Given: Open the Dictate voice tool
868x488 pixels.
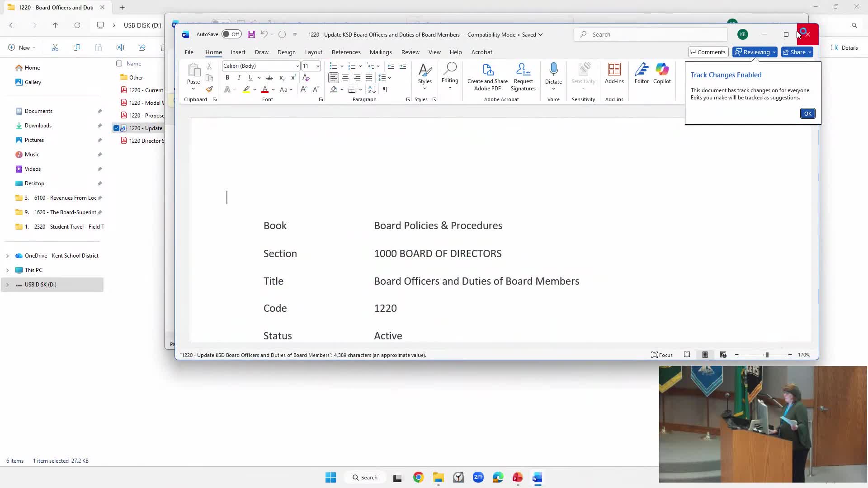Looking at the screenshot, I should pos(554,74).
